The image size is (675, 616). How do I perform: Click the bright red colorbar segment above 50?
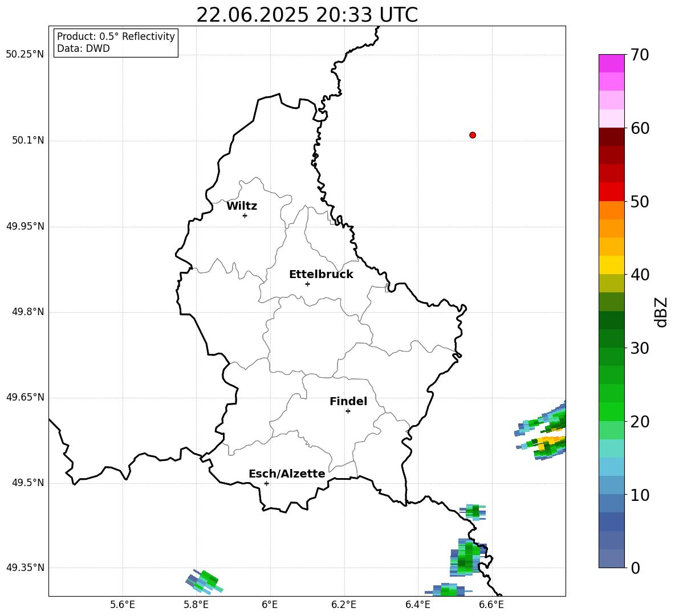pos(611,192)
